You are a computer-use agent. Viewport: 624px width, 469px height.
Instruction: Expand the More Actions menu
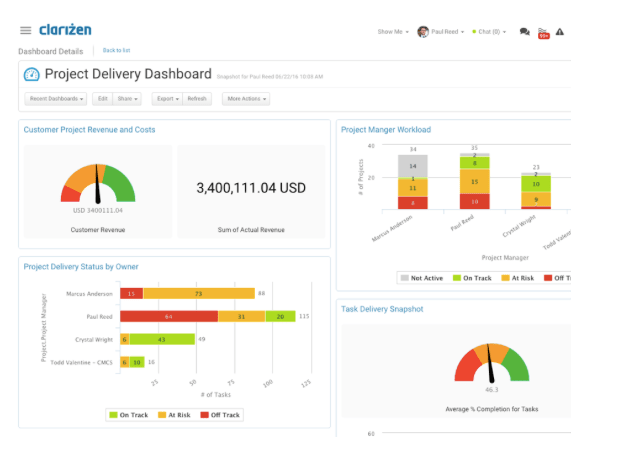[246, 99]
